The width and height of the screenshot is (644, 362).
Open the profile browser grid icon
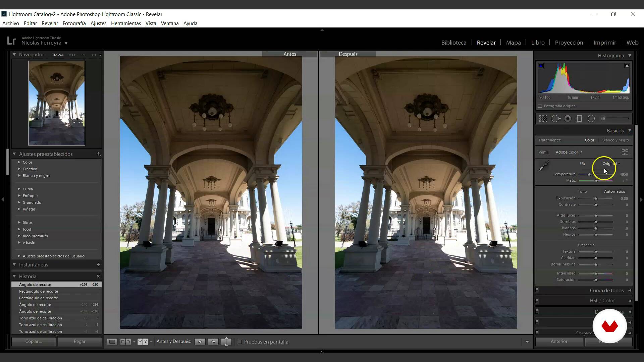point(625,152)
